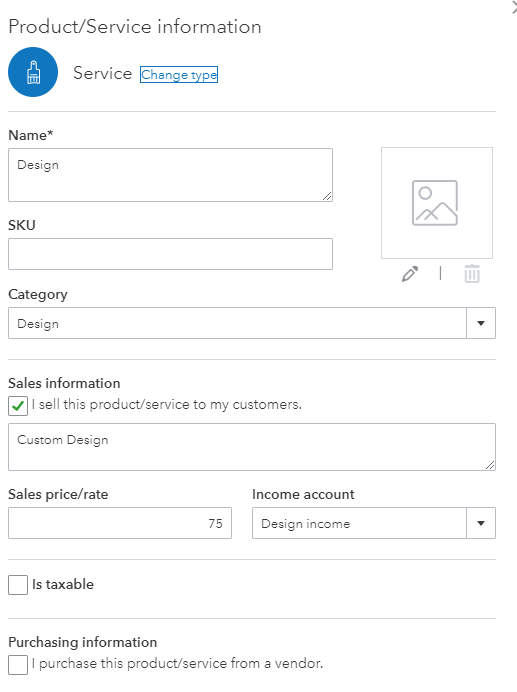Image resolution: width=517 pixels, height=692 pixels.
Task: Close the Product/Service information panel
Action: pyautogui.click(x=513, y=9)
